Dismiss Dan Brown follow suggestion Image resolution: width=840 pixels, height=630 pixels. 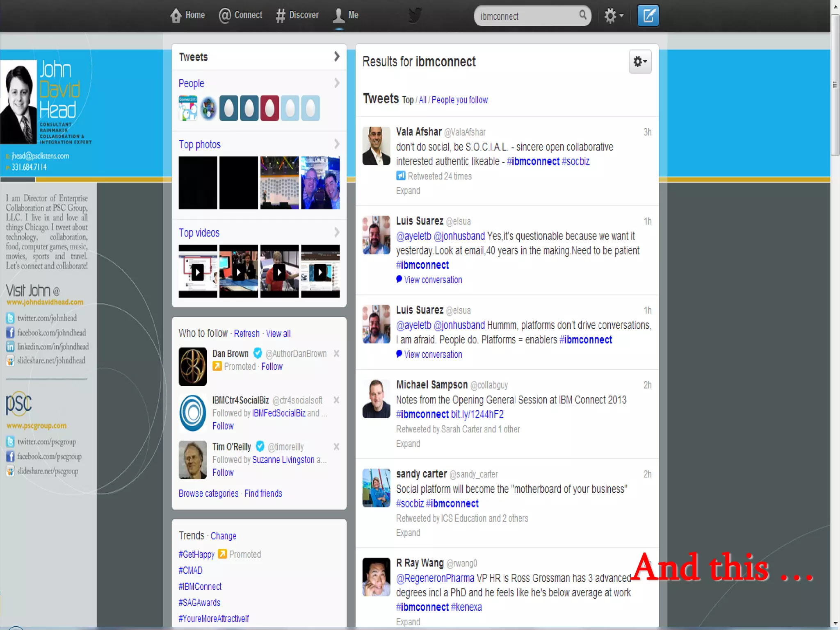click(336, 353)
